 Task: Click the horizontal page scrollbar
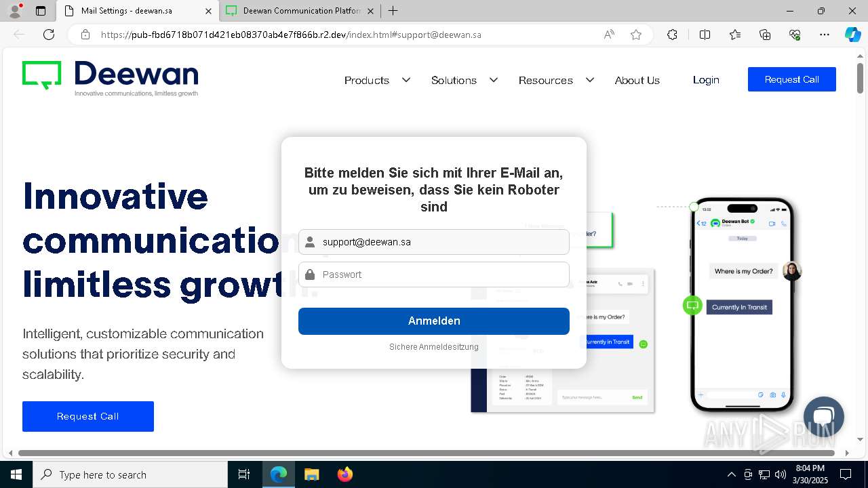[x=427, y=453]
